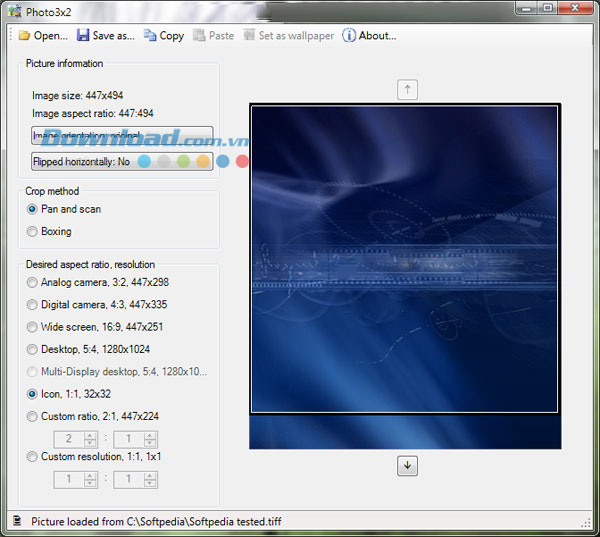This screenshot has width=600, height=537.
Task: Click the Photo3x2 app icon in title bar
Action: tap(15, 9)
